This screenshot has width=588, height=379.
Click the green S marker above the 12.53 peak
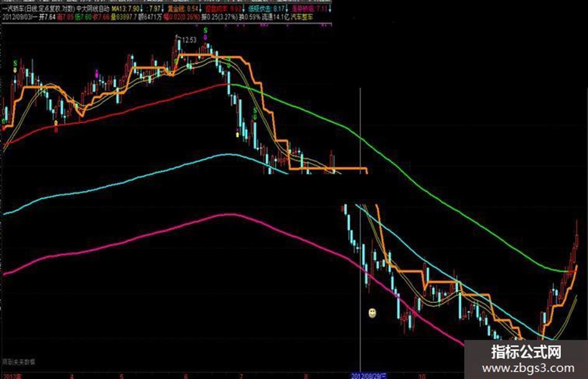pyautogui.click(x=205, y=30)
